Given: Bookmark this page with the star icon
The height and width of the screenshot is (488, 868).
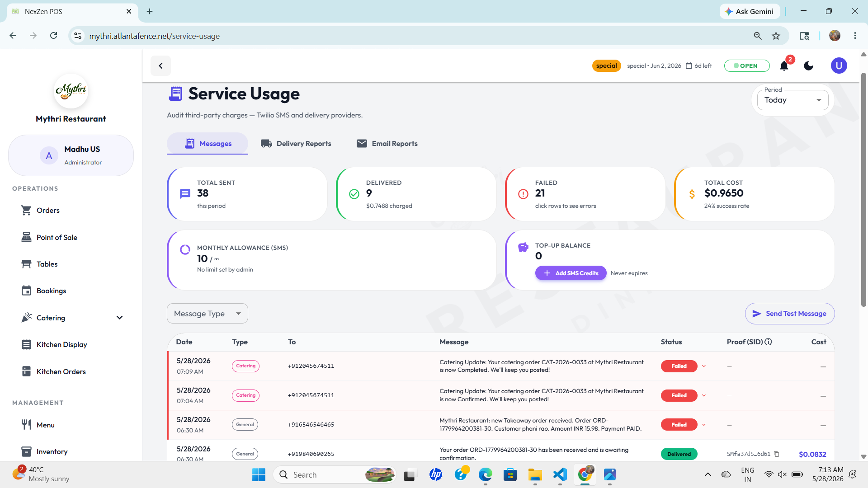Looking at the screenshot, I should (776, 36).
